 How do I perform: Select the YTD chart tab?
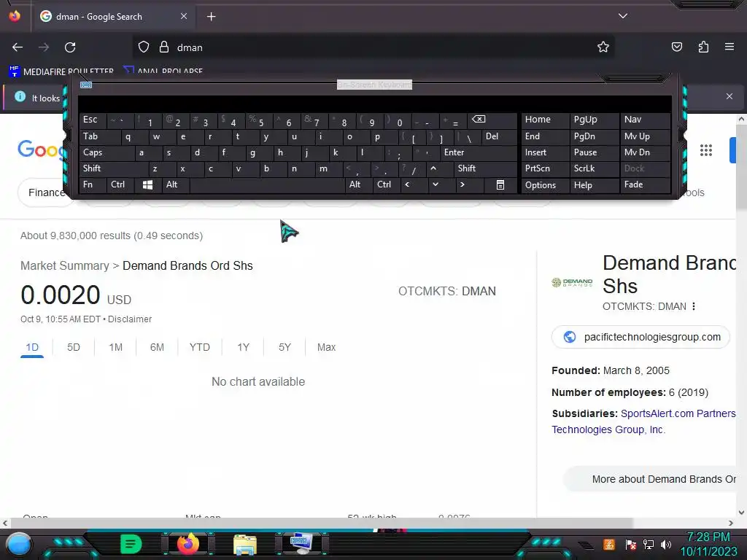199,347
